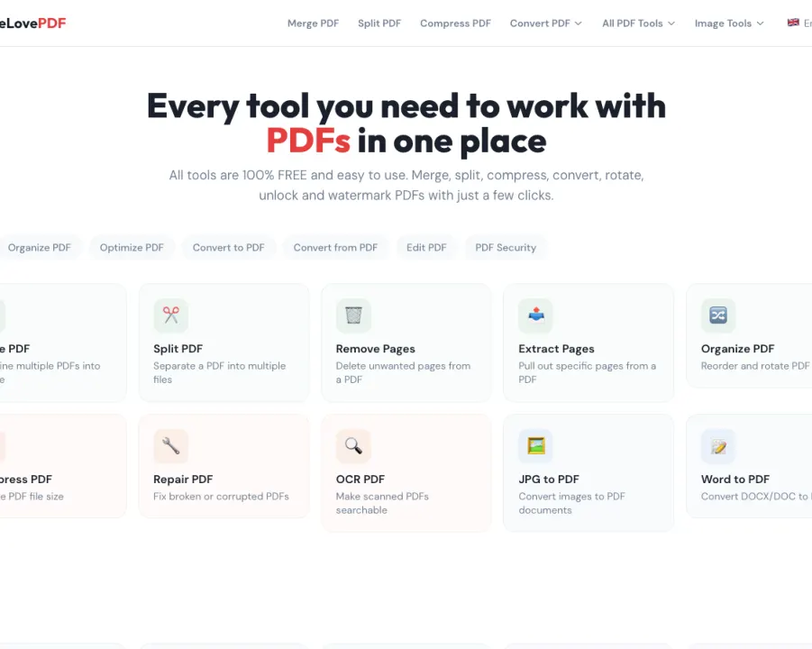
Task: Click the picture icon for JPG to PDF
Action: coord(536,445)
